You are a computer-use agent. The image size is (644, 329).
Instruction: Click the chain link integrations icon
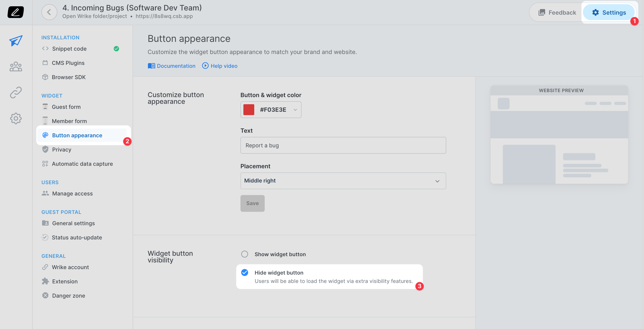[x=16, y=92]
